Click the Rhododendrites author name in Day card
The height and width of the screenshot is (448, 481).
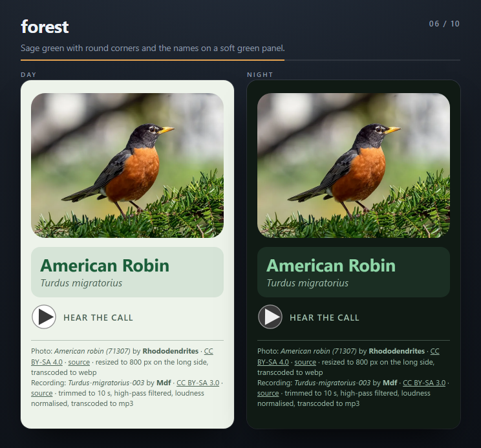(170, 351)
